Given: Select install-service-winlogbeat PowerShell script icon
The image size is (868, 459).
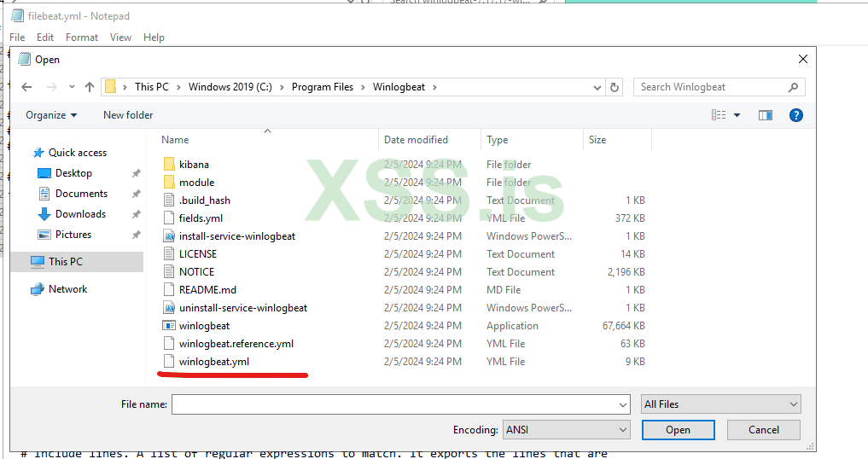Looking at the screenshot, I should click(169, 236).
